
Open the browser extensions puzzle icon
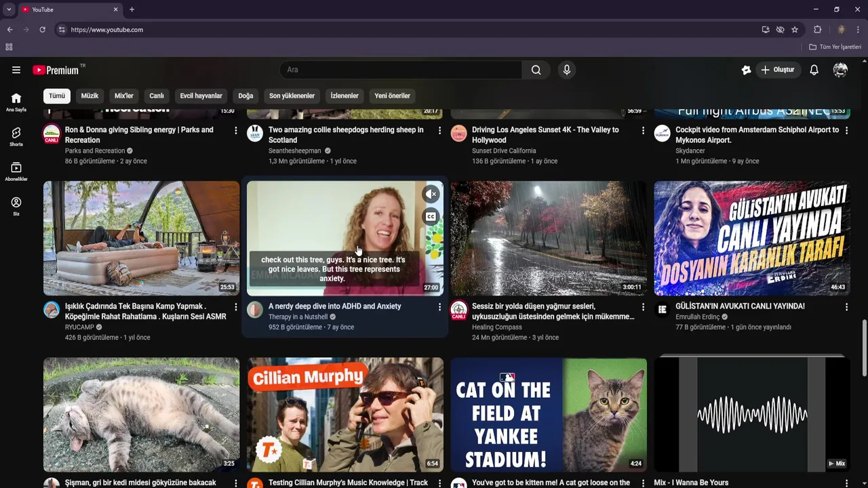point(817,30)
